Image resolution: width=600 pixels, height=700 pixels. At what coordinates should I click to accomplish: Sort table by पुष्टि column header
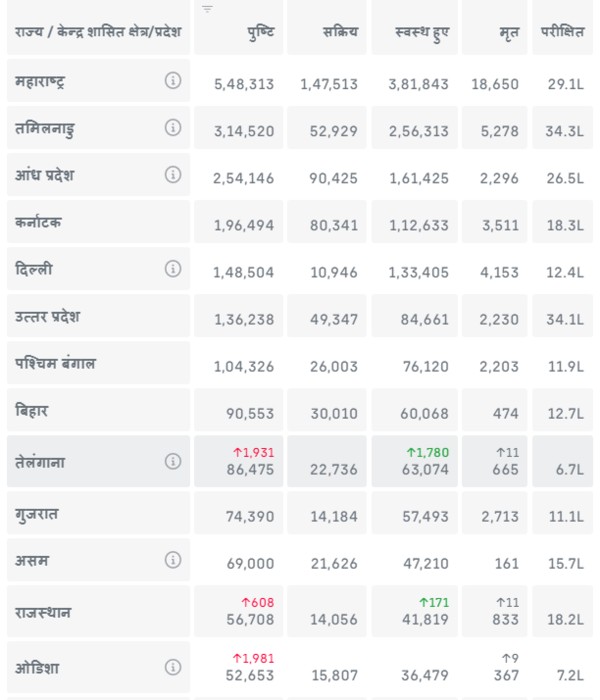[x=261, y=33]
